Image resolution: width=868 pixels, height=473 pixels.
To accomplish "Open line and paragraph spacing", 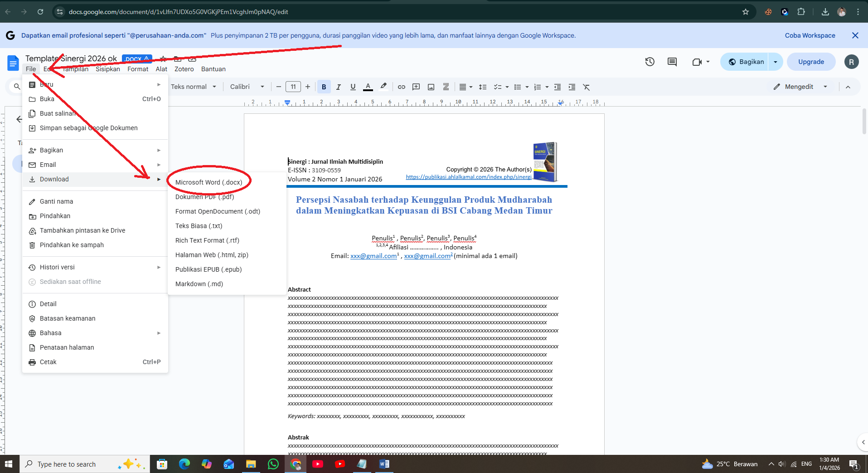I will (483, 87).
